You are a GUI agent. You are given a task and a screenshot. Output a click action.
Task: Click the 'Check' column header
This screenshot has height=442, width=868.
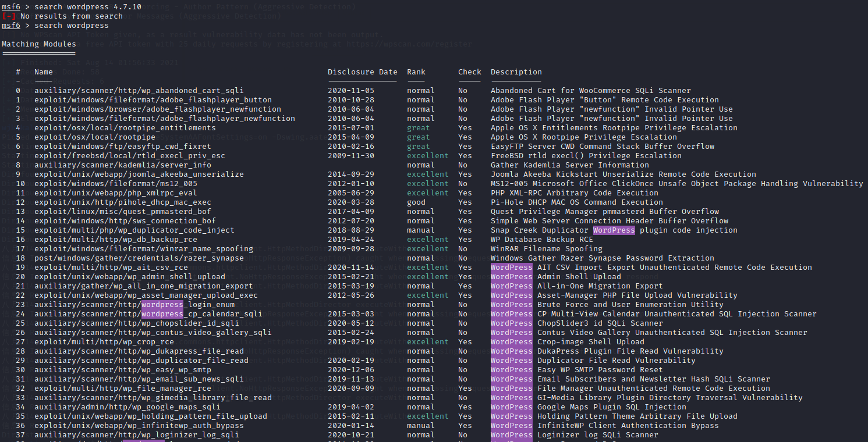click(470, 72)
